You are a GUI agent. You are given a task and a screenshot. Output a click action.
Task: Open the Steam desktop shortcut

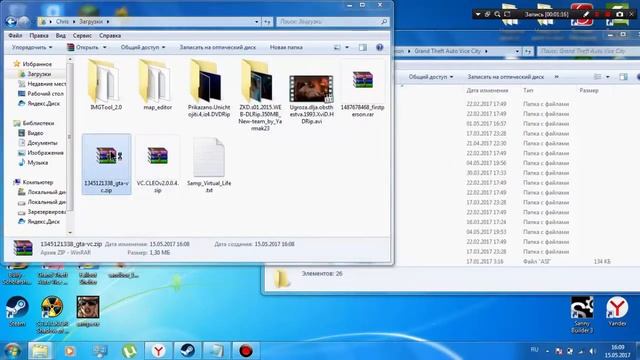17,311
